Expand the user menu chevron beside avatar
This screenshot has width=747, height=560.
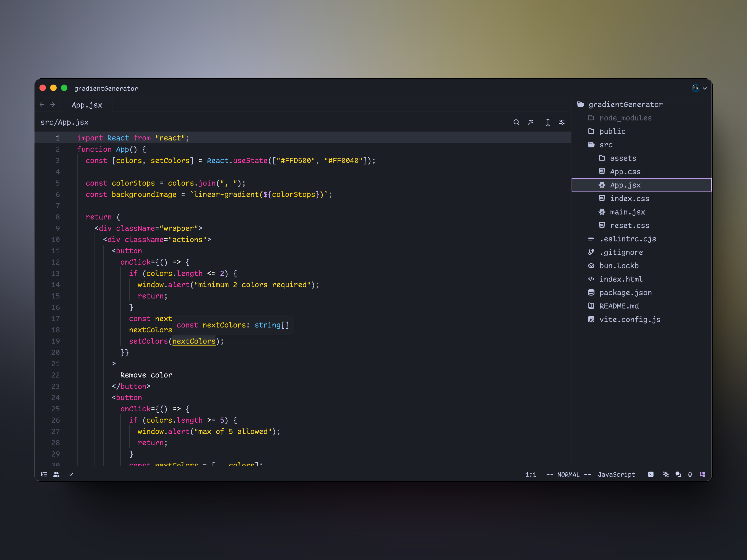tap(705, 88)
